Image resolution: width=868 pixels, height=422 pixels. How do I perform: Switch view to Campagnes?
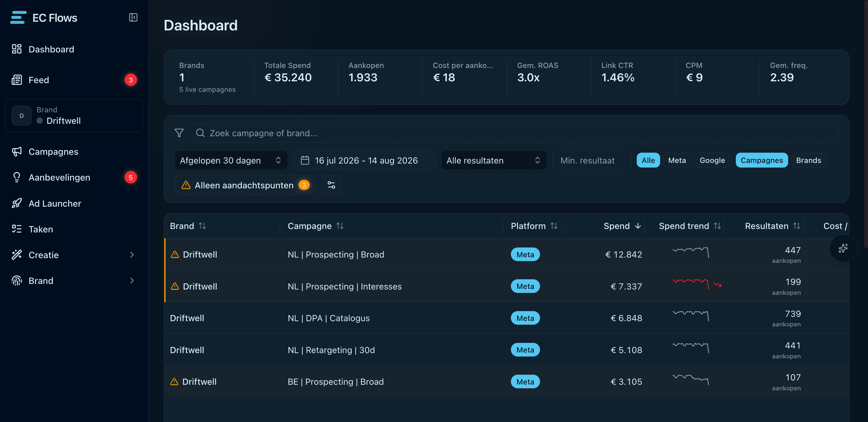point(762,160)
